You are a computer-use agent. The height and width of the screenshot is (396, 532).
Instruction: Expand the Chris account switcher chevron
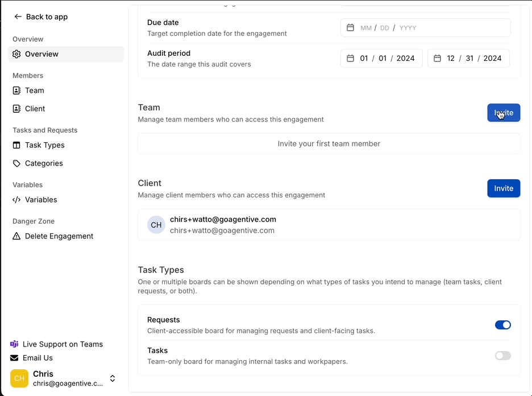coord(113,378)
